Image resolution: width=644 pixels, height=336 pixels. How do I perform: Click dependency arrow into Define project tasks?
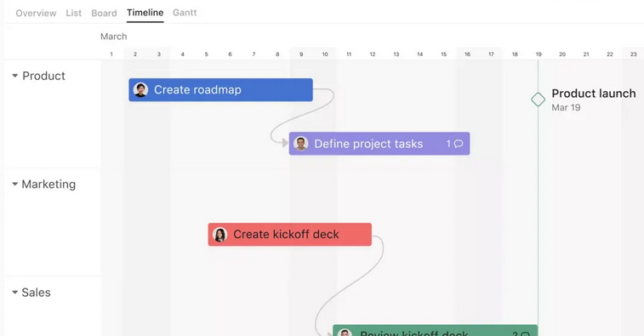click(x=284, y=143)
